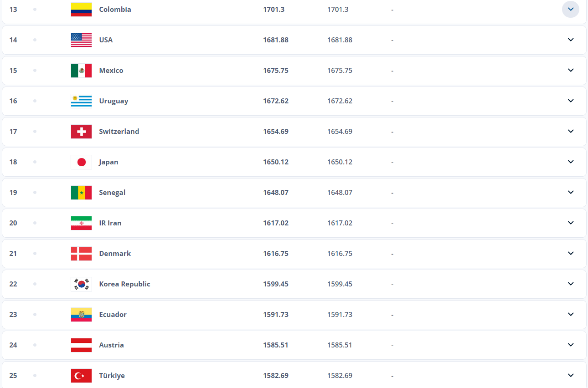Viewport: 588px width, 388px height.
Task: Click the Denmark flag icon
Action: (81, 254)
